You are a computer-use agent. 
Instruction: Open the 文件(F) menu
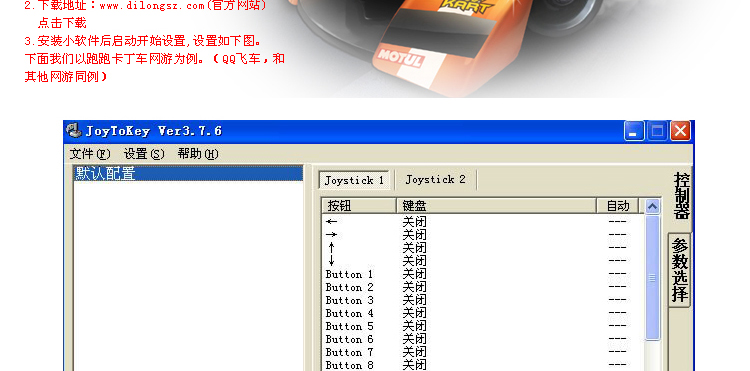(x=90, y=154)
